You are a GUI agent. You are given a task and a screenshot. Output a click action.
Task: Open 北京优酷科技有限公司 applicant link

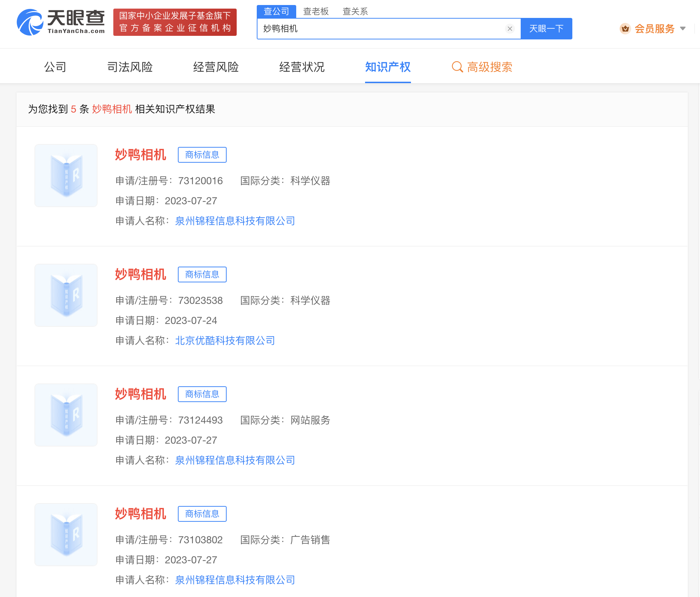click(x=225, y=340)
